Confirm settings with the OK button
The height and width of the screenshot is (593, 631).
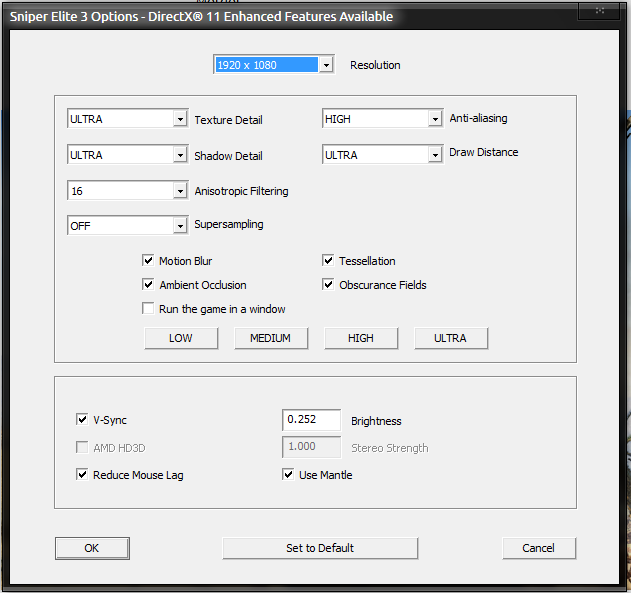(92, 548)
